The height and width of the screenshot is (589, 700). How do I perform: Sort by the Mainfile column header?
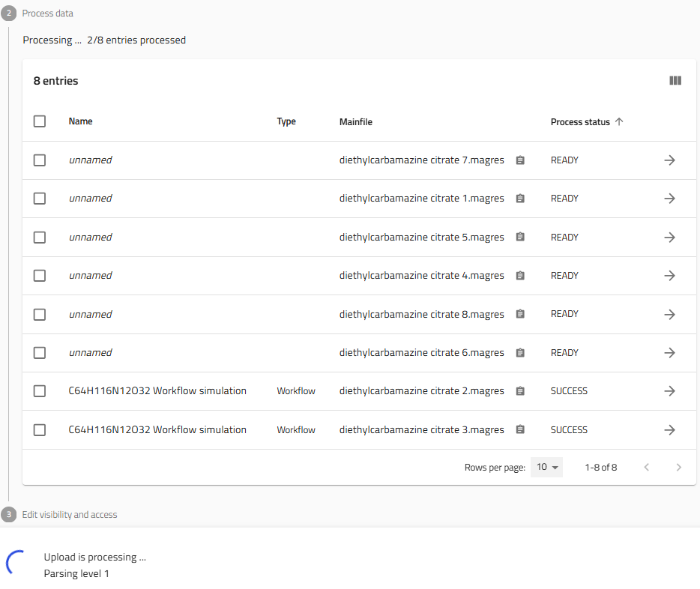(x=356, y=122)
